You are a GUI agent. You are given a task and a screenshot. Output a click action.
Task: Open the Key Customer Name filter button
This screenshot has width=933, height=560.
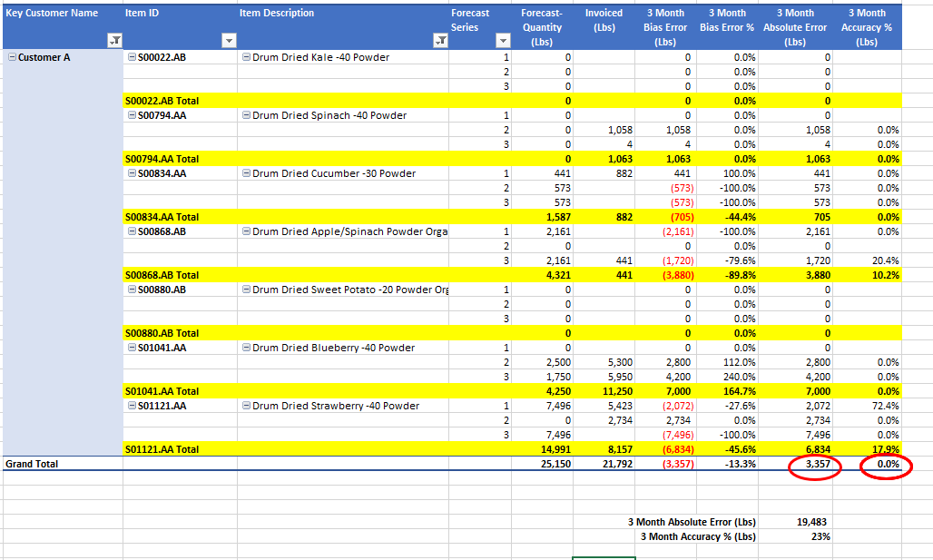115,41
